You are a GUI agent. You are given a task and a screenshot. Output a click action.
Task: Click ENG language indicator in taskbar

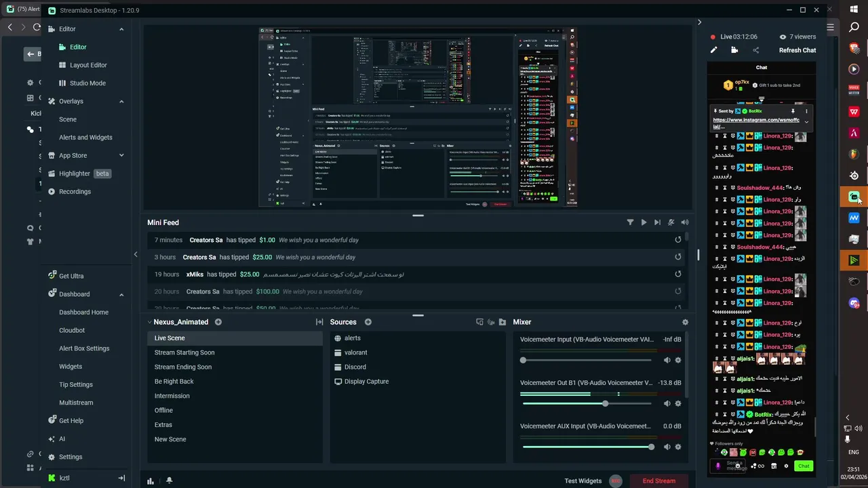coord(854,452)
